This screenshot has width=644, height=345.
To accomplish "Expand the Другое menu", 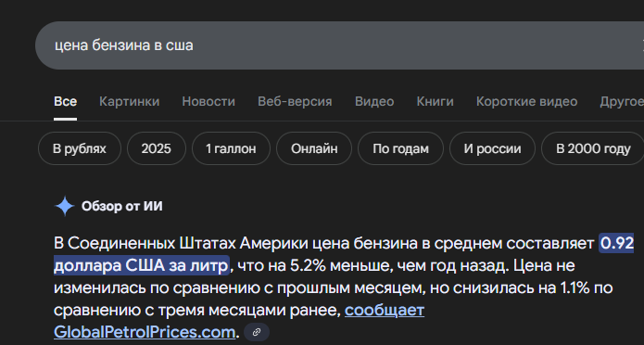I will 622,102.
